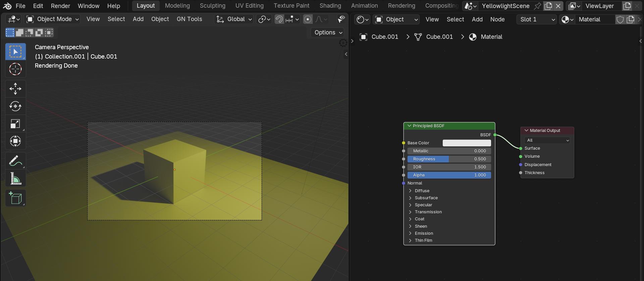Open Global transform orientation dropdown
The height and width of the screenshot is (281, 644).
tap(234, 19)
